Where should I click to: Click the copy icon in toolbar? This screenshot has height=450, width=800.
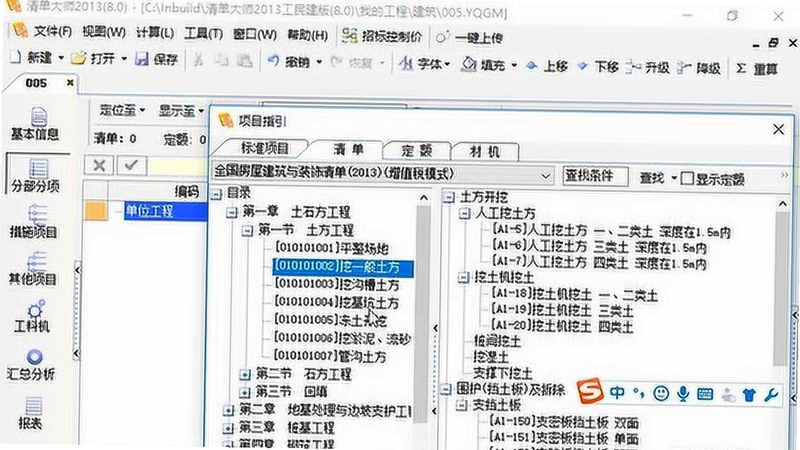tap(221, 60)
